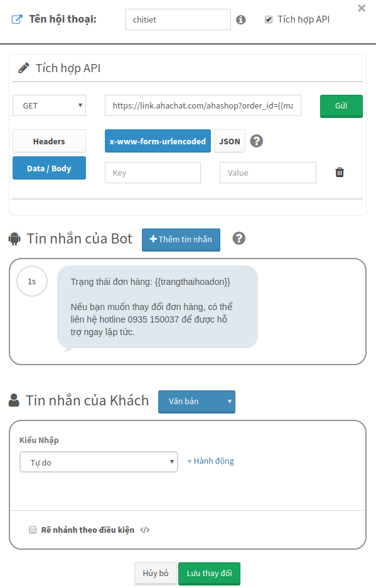Click the external link icon beside Tên hội thoại
The image size is (376, 588).
[x=17, y=19]
